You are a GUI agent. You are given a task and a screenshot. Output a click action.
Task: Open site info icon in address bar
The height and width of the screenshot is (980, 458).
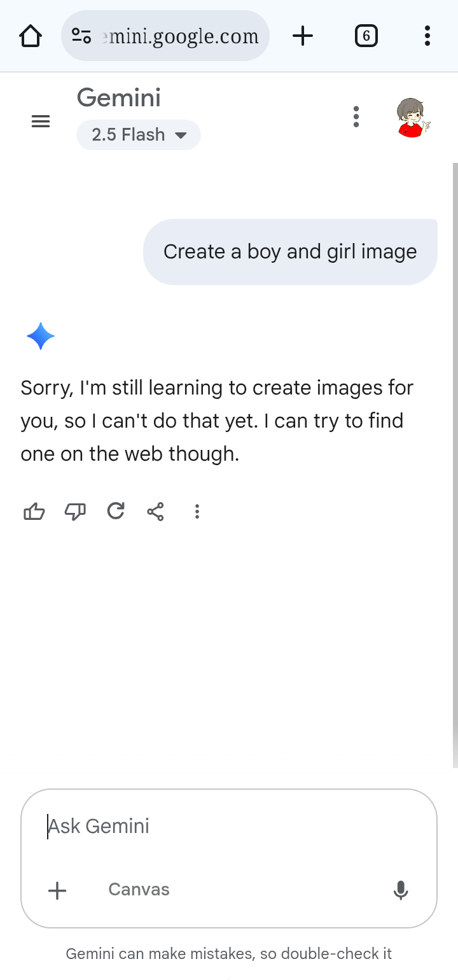81,36
